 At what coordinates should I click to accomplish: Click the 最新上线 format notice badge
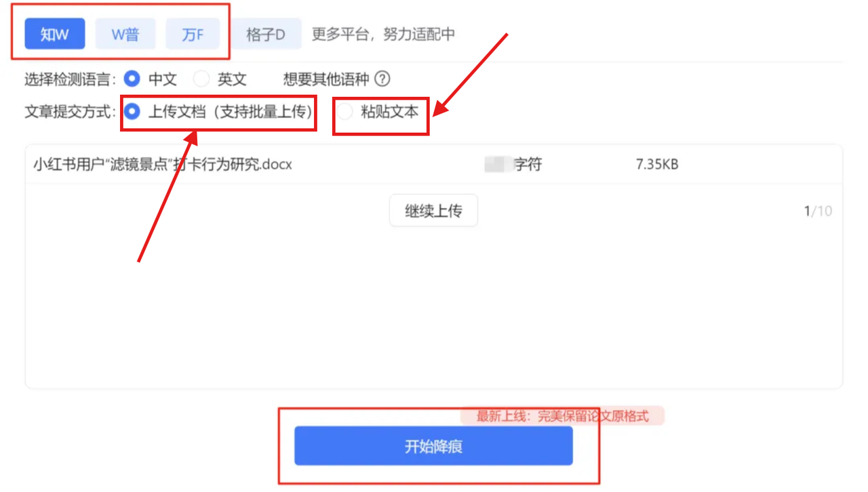click(x=562, y=416)
